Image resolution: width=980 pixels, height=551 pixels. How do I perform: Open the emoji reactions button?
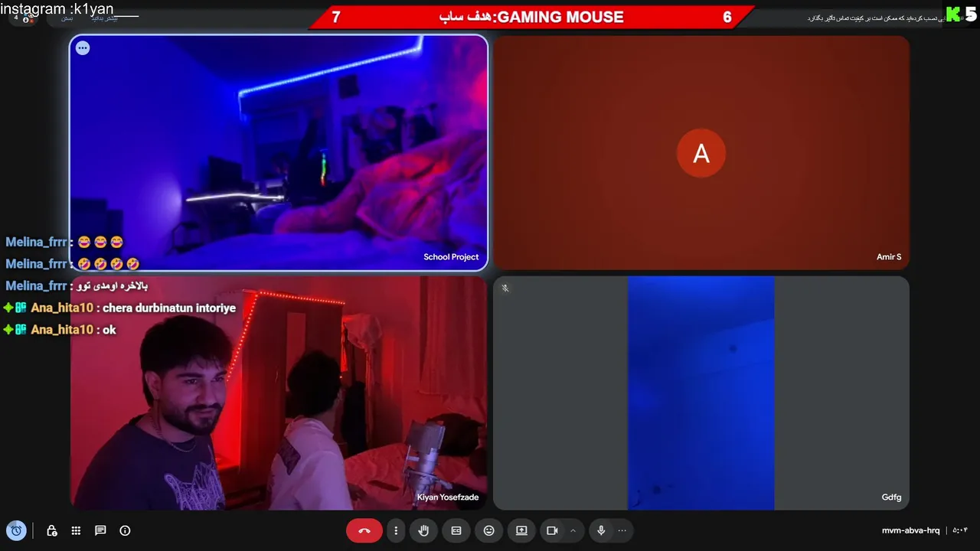489,530
